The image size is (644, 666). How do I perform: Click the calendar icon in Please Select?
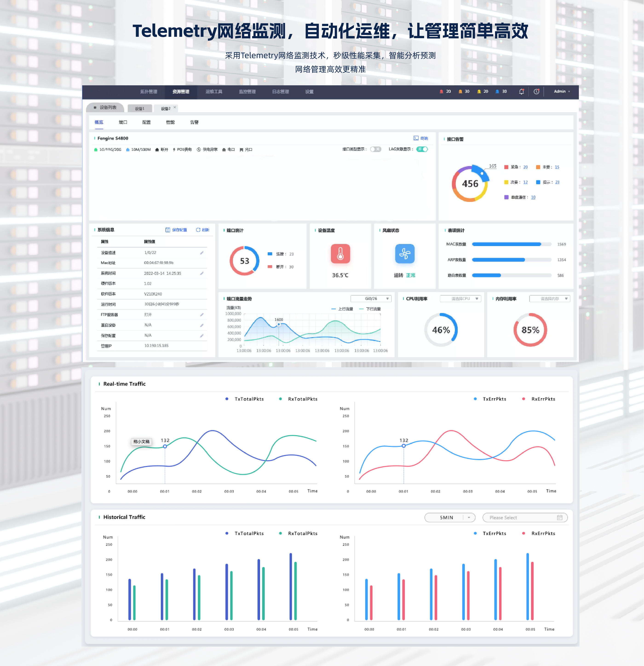tap(559, 517)
